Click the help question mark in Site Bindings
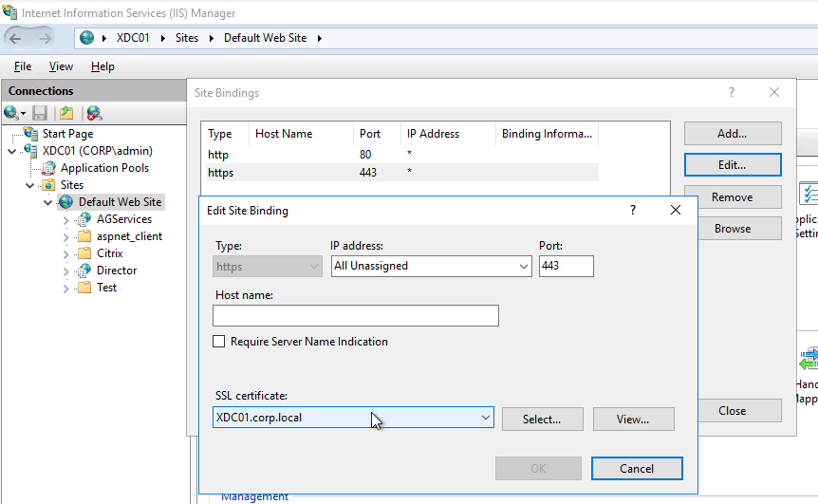 click(x=732, y=92)
